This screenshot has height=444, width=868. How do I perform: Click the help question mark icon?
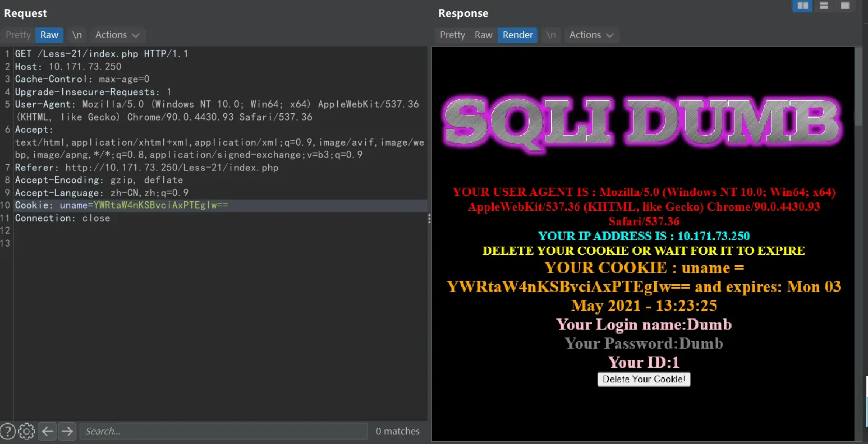tap(8, 431)
